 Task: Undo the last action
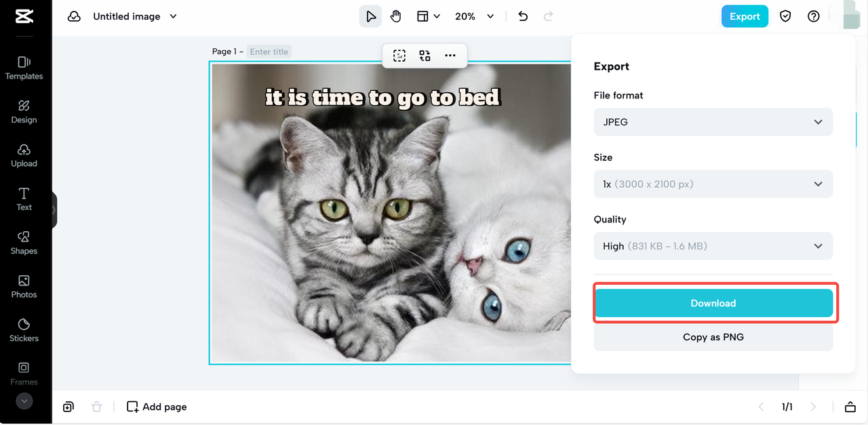pos(523,16)
